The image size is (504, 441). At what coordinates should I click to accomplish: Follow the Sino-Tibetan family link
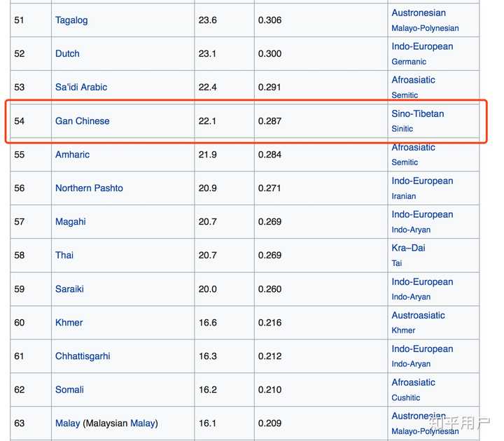click(417, 113)
